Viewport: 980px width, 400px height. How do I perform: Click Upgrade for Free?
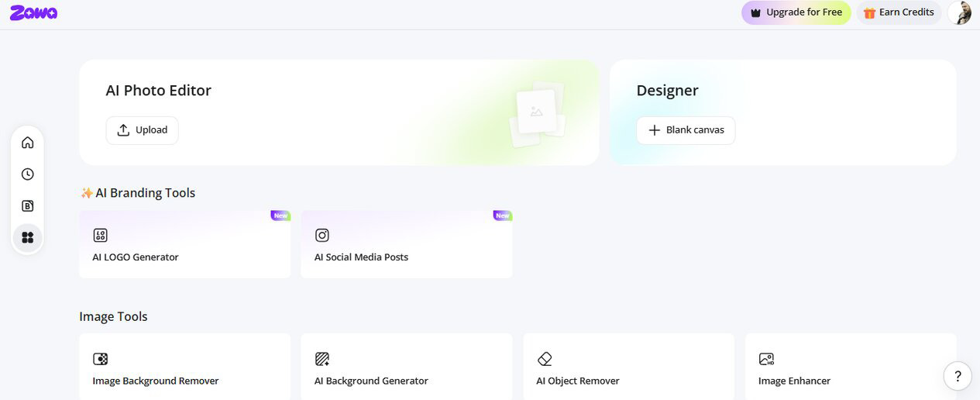pyautogui.click(x=796, y=12)
